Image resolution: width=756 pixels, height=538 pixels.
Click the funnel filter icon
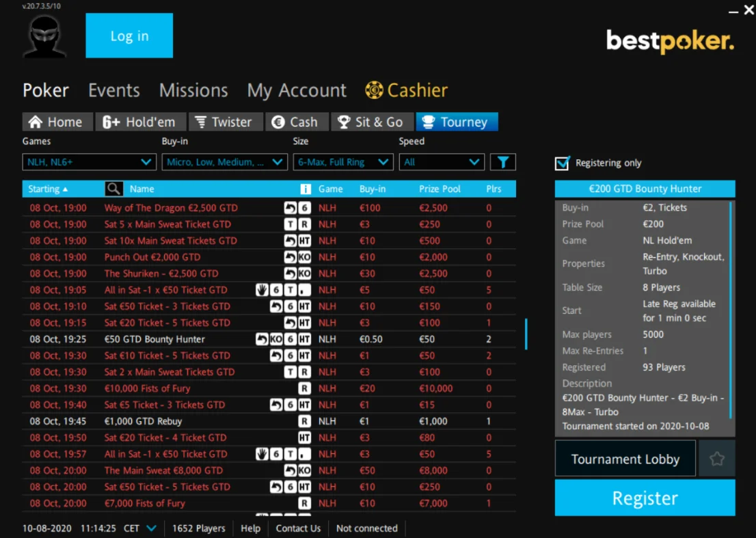[503, 162]
